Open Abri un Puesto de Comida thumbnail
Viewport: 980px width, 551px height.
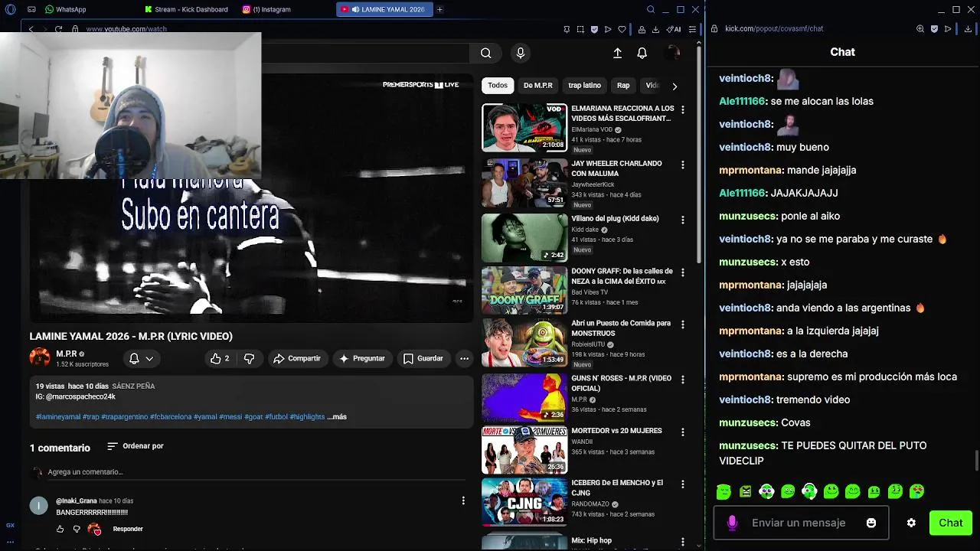(x=524, y=342)
